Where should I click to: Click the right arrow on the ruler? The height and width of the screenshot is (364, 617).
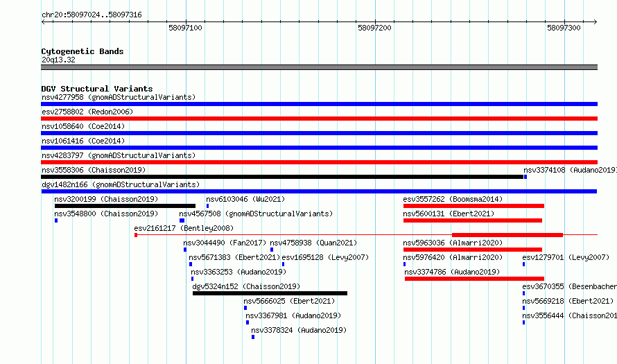pos(595,22)
